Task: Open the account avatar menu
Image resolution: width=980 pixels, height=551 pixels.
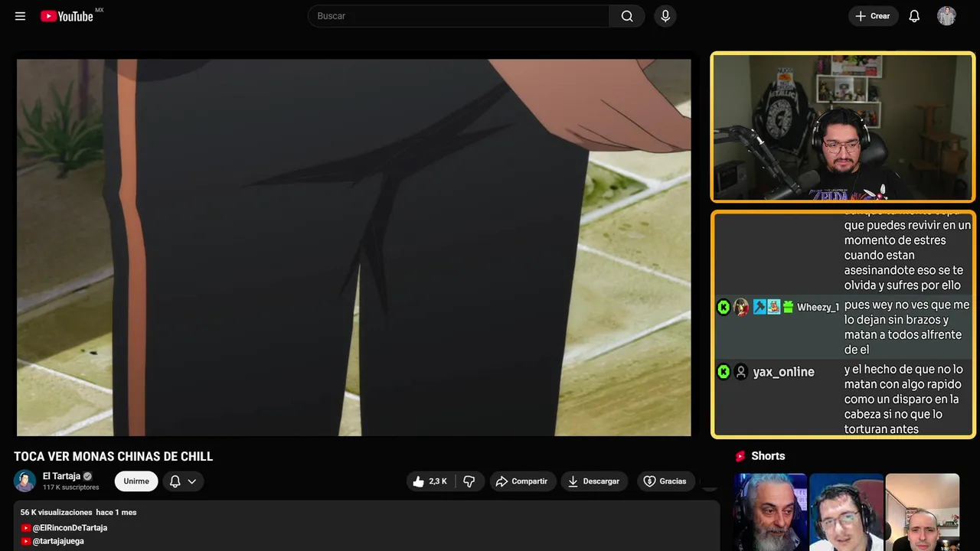Action: click(946, 16)
